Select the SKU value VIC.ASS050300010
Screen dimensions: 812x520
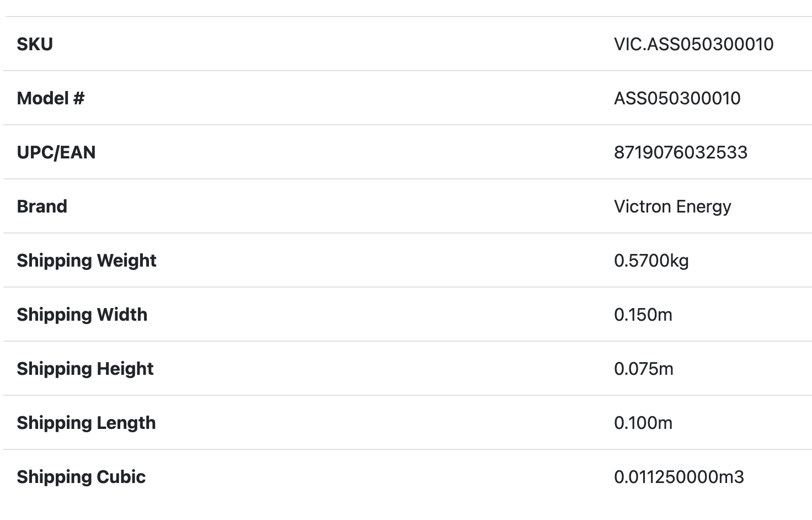pos(693,44)
